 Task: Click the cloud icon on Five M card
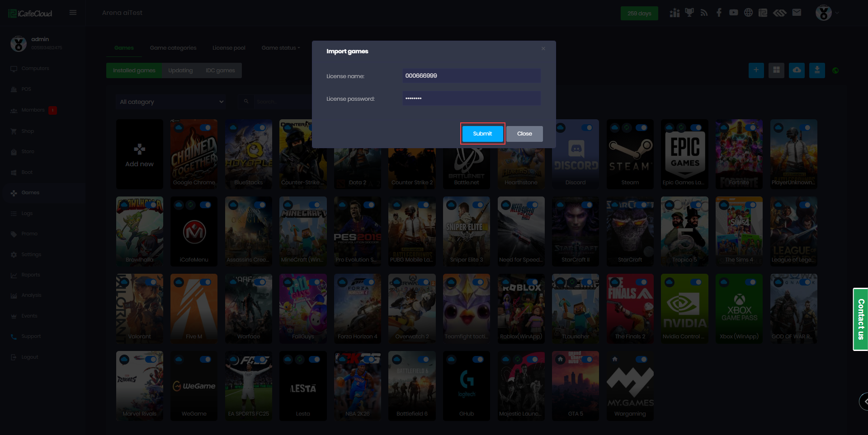coord(179,282)
